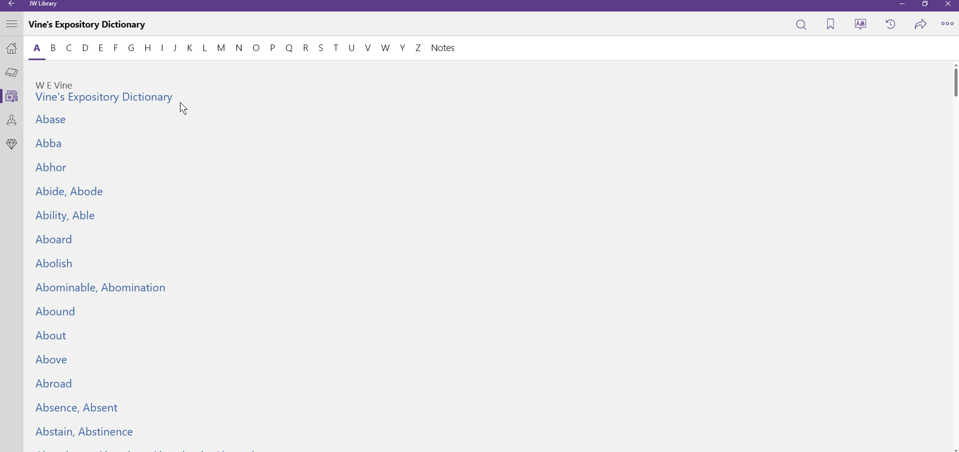Click the vertical scrollbar thumb

[955, 82]
